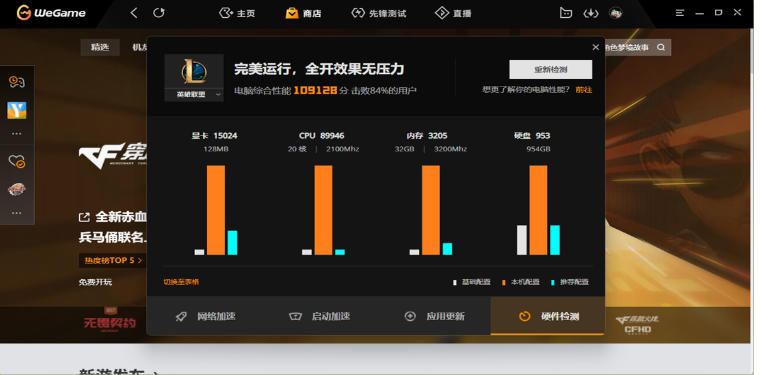Click the League of Legends game icon
The width and height of the screenshot is (761, 375).
[x=194, y=71]
